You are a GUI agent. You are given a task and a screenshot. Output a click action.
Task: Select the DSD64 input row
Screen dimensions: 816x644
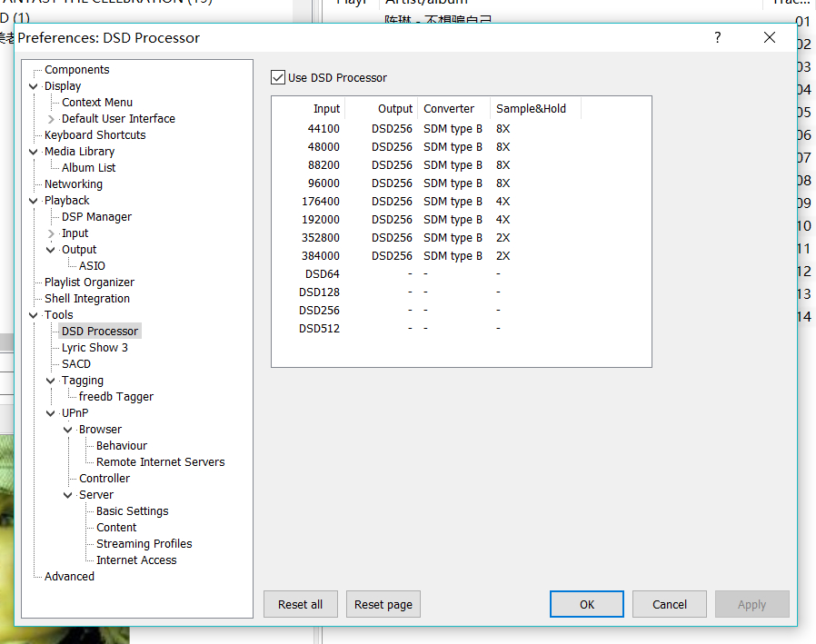click(461, 274)
